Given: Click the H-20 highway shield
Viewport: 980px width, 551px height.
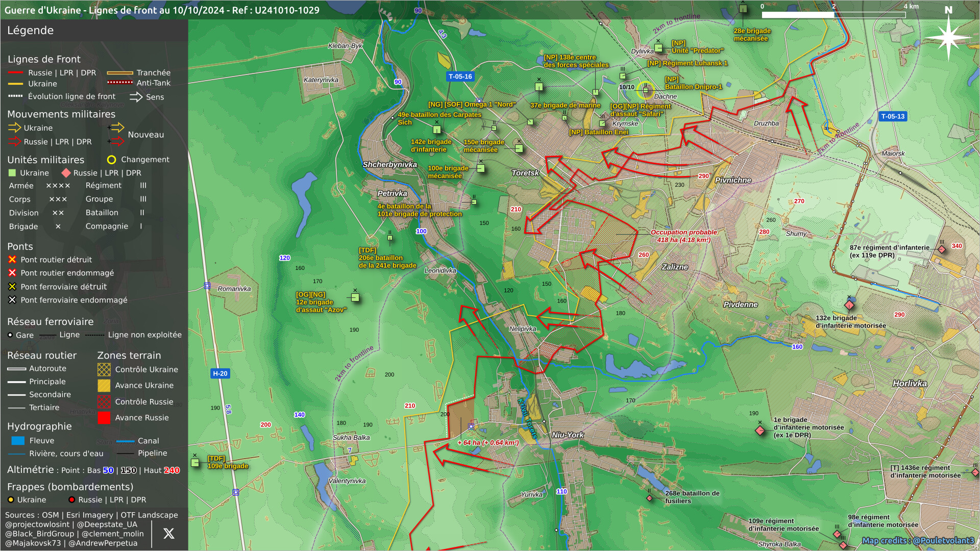Looking at the screenshot, I should pos(220,373).
